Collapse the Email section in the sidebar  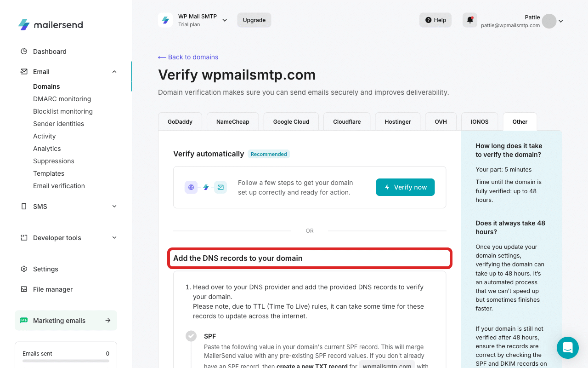pos(114,71)
